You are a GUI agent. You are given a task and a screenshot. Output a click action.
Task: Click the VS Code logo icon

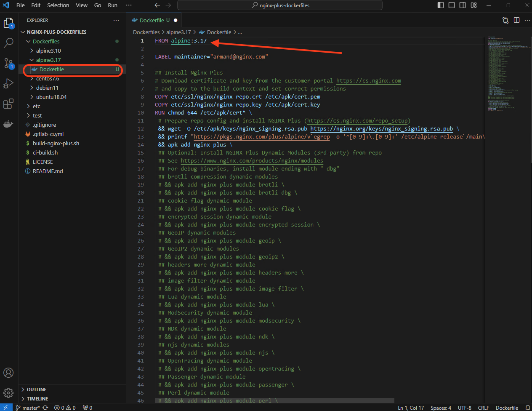click(6, 5)
